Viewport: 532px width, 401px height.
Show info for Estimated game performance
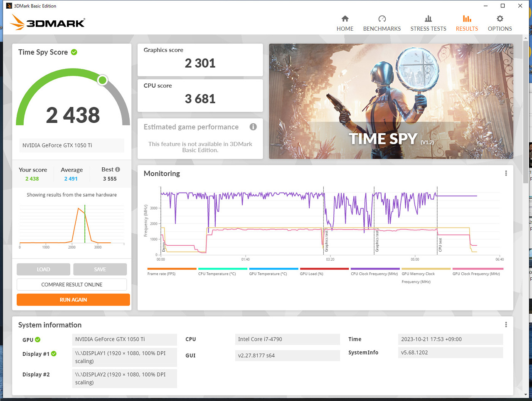pyautogui.click(x=253, y=127)
